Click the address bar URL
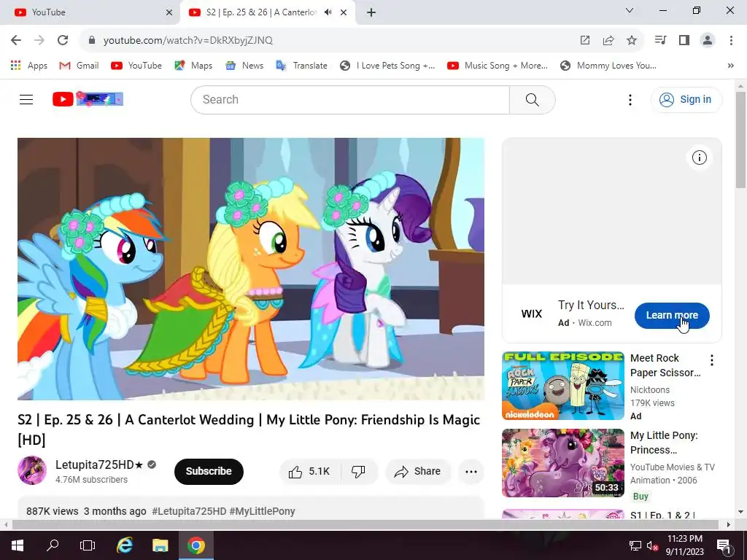The image size is (747, 560). pyautogui.click(x=187, y=41)
